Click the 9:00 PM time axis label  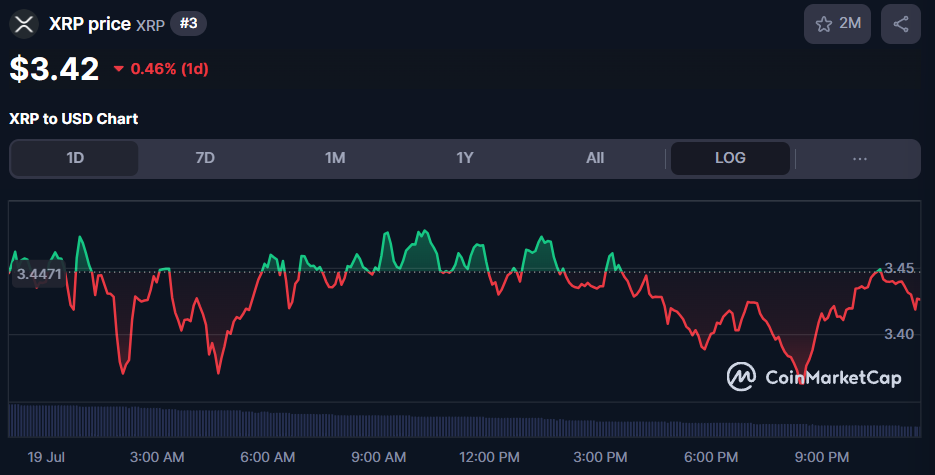click(822, 457)
